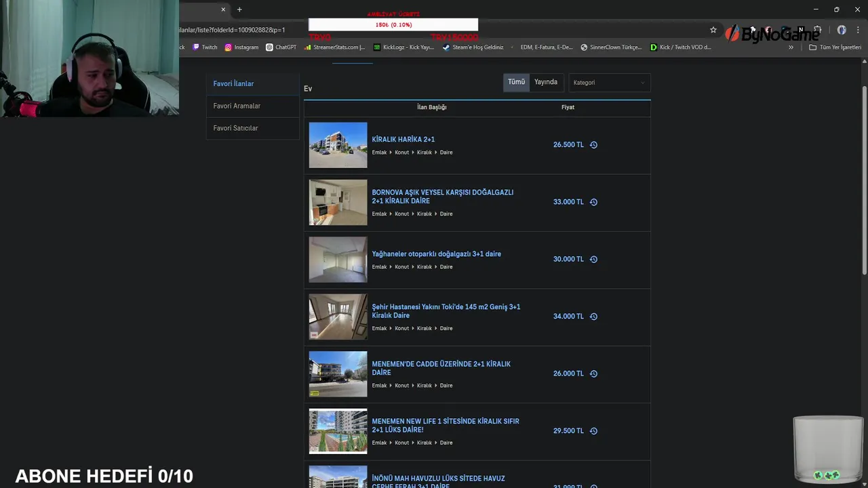Open the Yağhaneler otoparklı doğalgazlı 3+1 listing
Image resolution: width=868 pixels, height=488 pixels.
436,254
